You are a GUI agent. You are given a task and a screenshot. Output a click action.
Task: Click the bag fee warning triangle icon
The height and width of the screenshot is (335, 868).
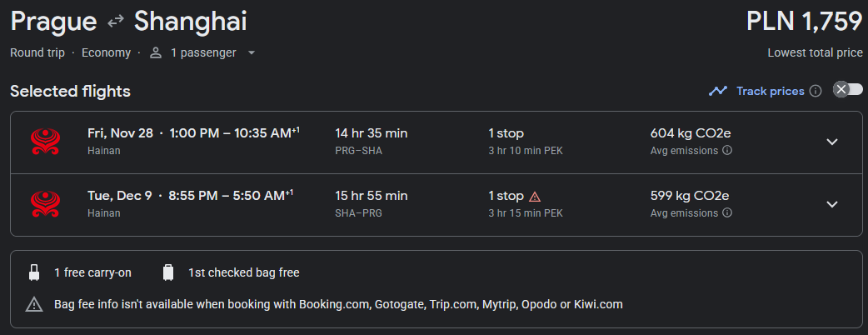34,304
